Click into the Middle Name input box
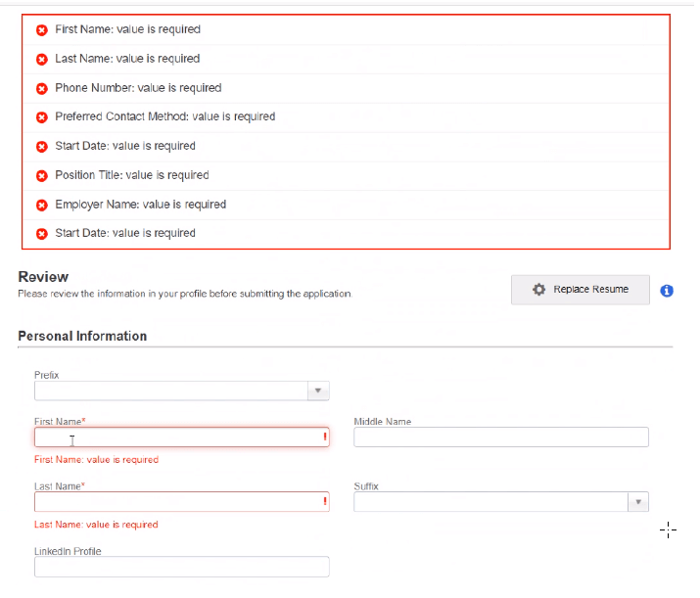 pos(500,437)
